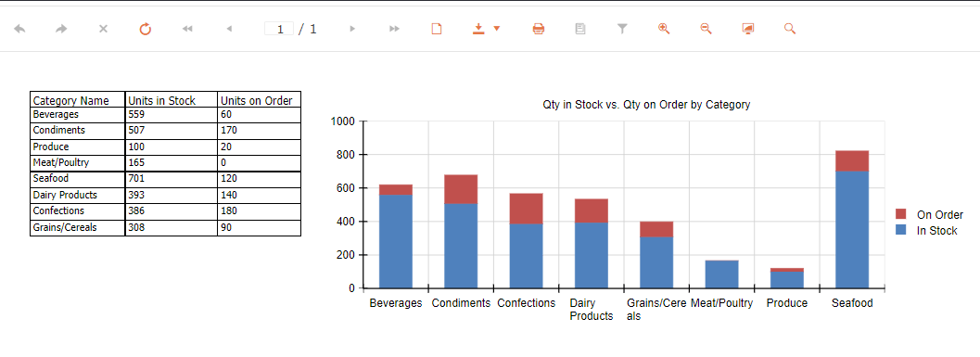Click the navigate back arrow icon

point(20,29)
